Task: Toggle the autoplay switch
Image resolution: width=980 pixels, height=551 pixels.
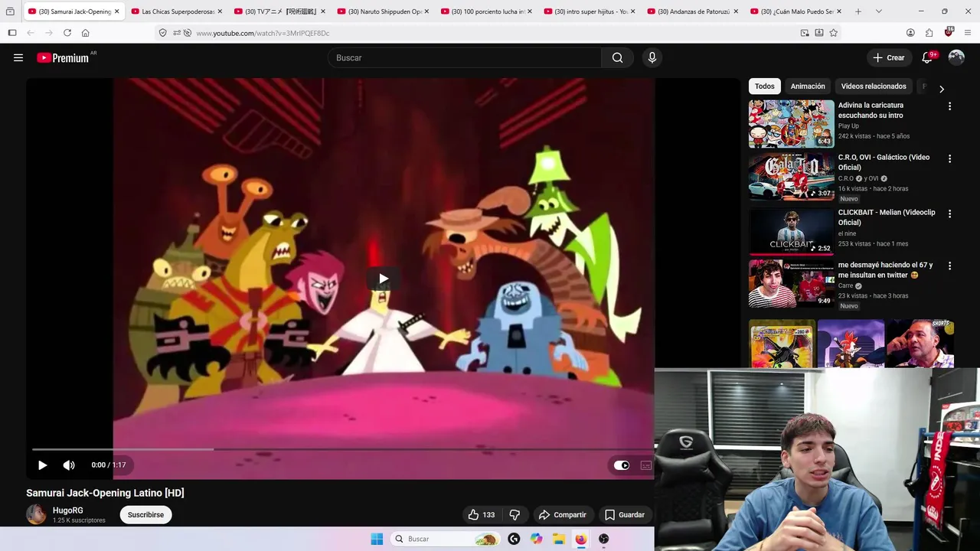Action: 622,465
